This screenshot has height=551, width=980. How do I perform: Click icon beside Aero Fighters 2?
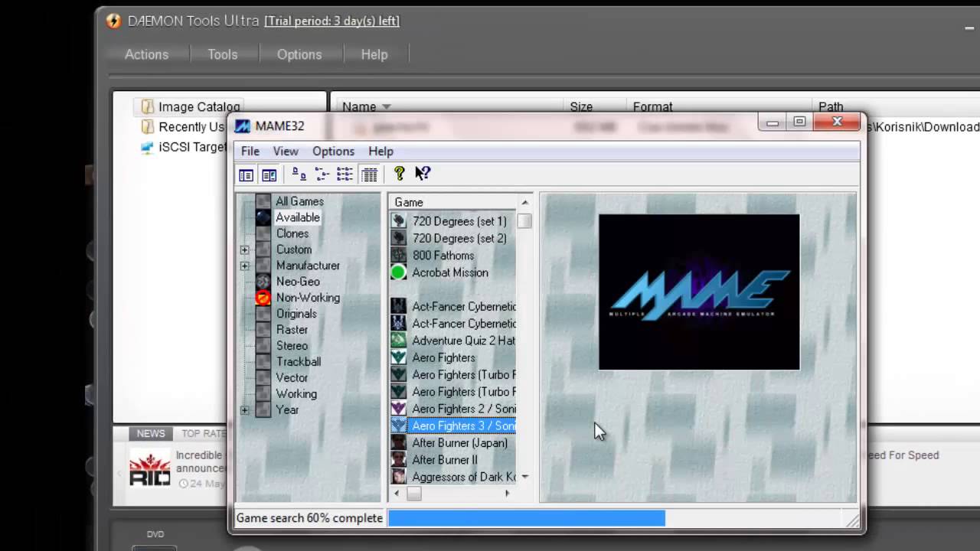click(x=398, y=409)
